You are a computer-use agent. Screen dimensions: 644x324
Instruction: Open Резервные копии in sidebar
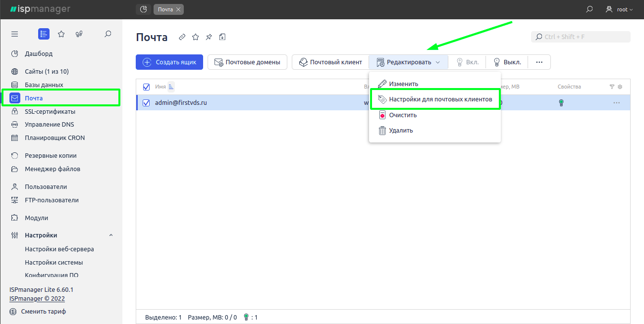pos(51,155)
